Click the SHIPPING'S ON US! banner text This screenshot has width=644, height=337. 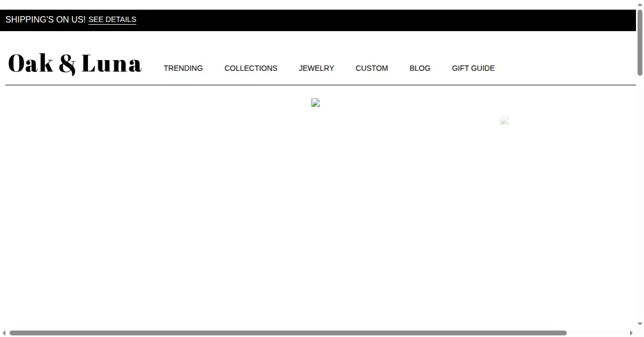click(46, 19)
